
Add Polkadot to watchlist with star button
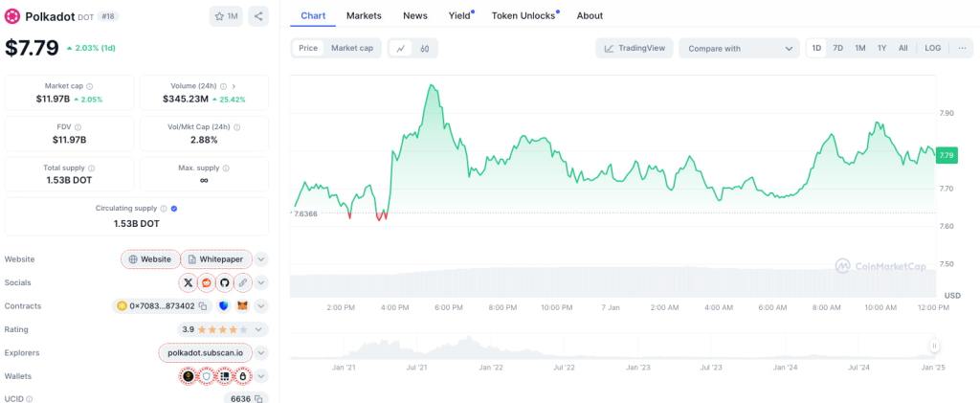(x=226, y=16)
